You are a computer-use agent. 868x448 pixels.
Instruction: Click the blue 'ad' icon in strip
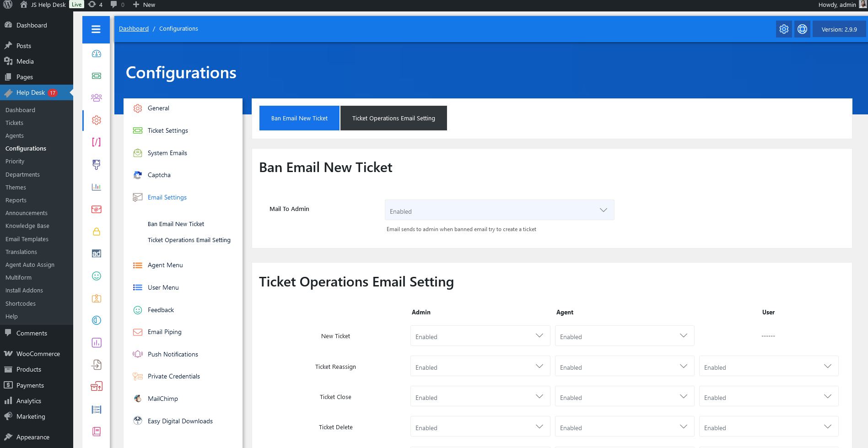click(x=96, y=254)
